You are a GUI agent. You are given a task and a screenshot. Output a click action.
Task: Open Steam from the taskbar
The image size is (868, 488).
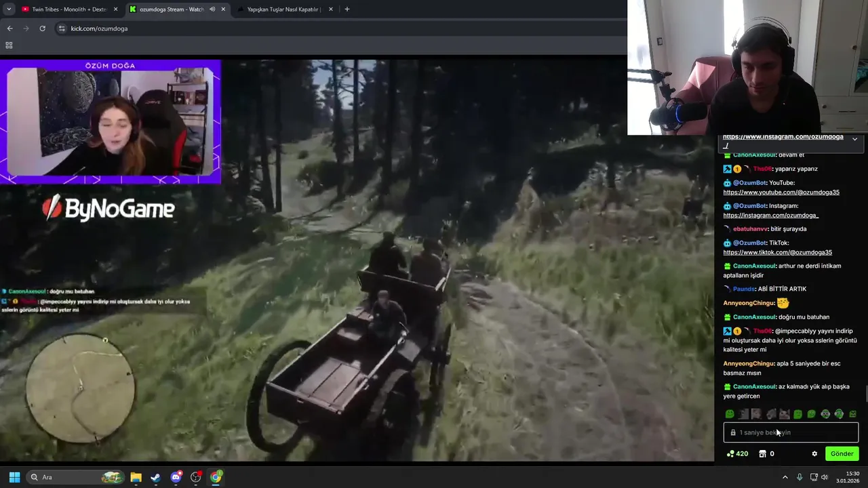(155, 477)
